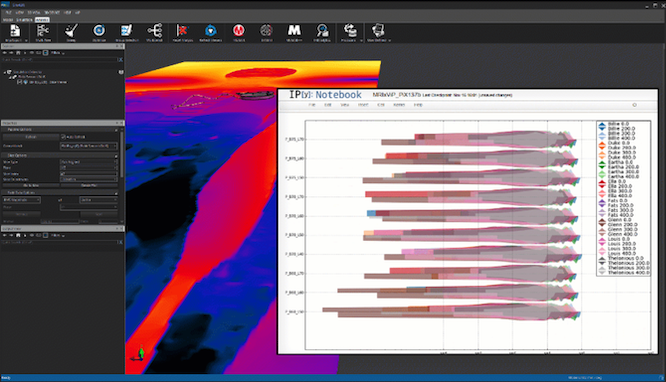Click the gray globe toolbar icon
666x382 pixels.
(x=266, y=31)
